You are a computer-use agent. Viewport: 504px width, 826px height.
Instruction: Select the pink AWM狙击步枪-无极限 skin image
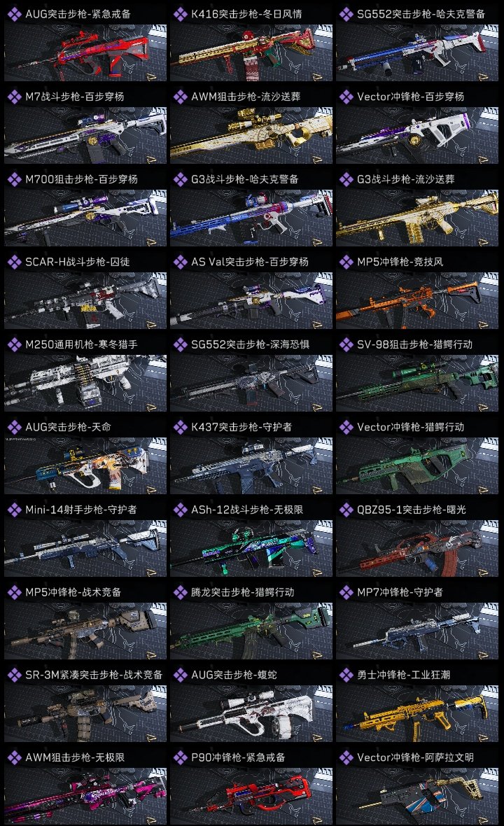85,797
